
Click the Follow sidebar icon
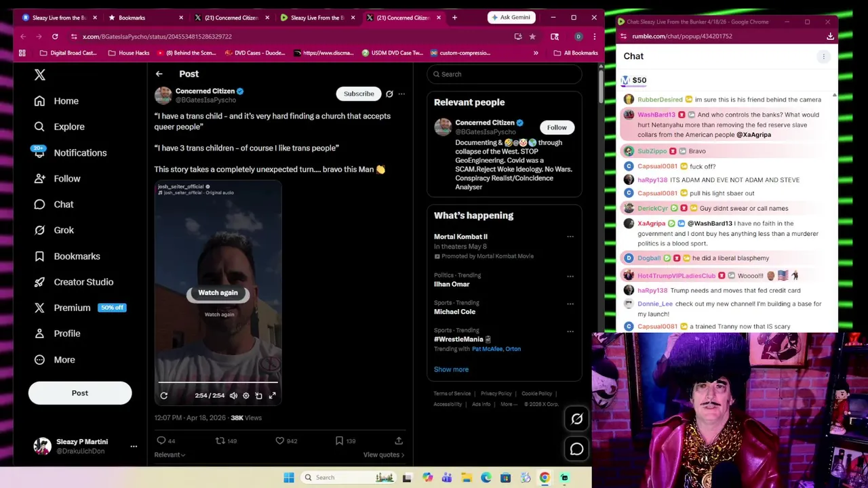click(39, 178)
